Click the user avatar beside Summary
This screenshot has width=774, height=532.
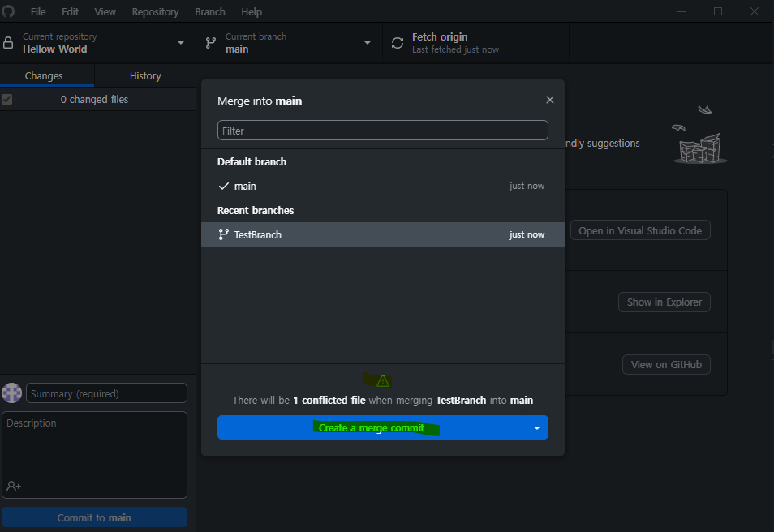click(x=12, y=393)
